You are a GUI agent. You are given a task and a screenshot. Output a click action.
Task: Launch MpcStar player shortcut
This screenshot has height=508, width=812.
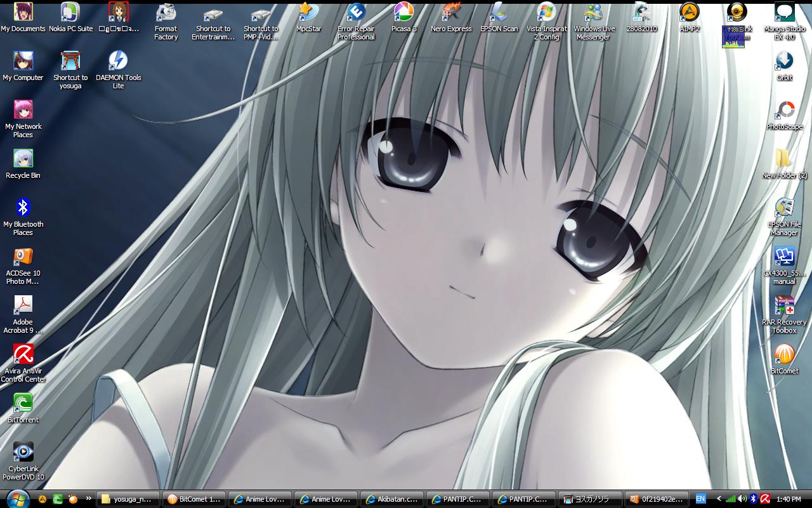tap(308, 17)
